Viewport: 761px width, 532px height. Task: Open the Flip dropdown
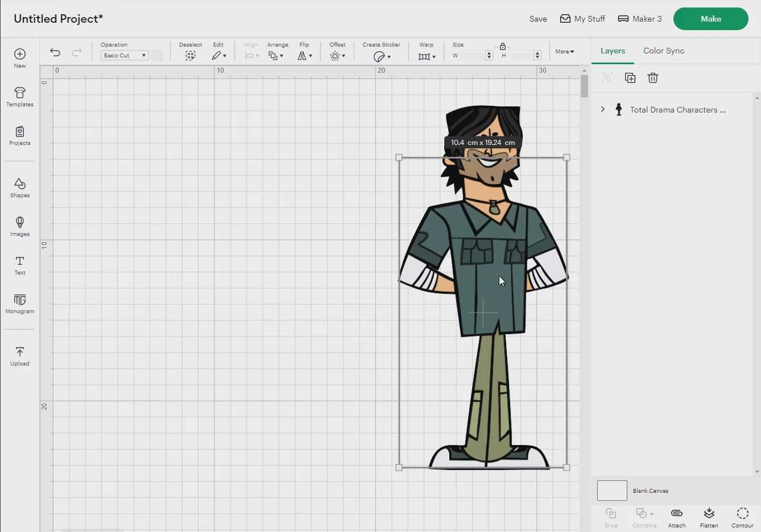[305, 56]
